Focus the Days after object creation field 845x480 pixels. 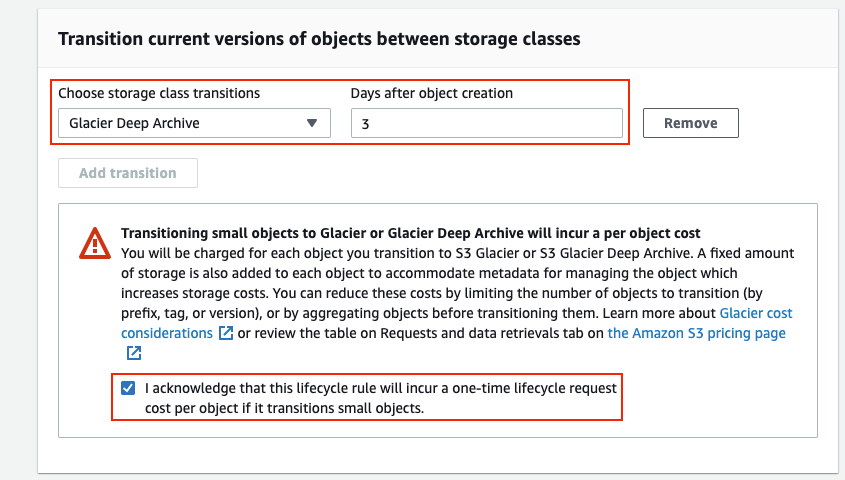point(486,123)
